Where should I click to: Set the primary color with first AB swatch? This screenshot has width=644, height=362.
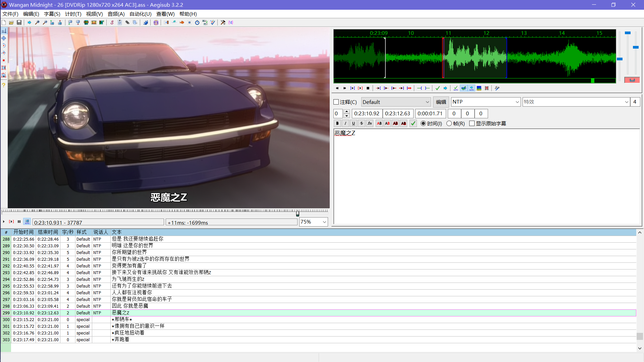[x=379, y=123]
